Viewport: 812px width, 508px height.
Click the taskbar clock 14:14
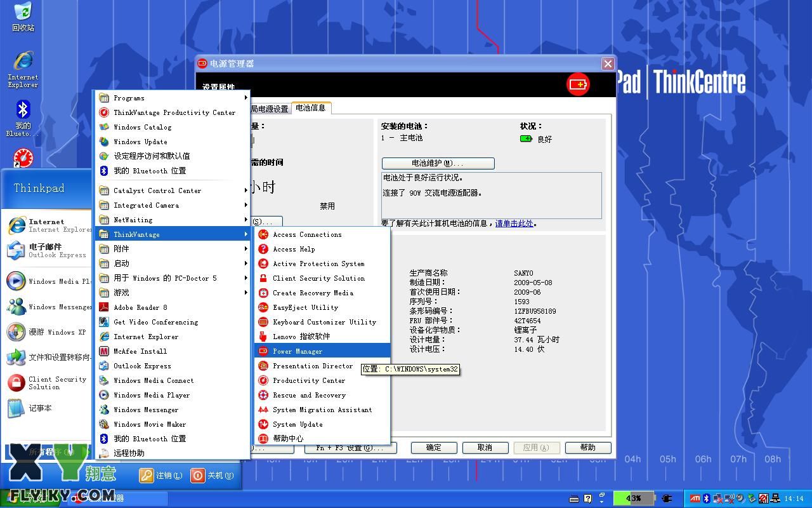(794, 498)
